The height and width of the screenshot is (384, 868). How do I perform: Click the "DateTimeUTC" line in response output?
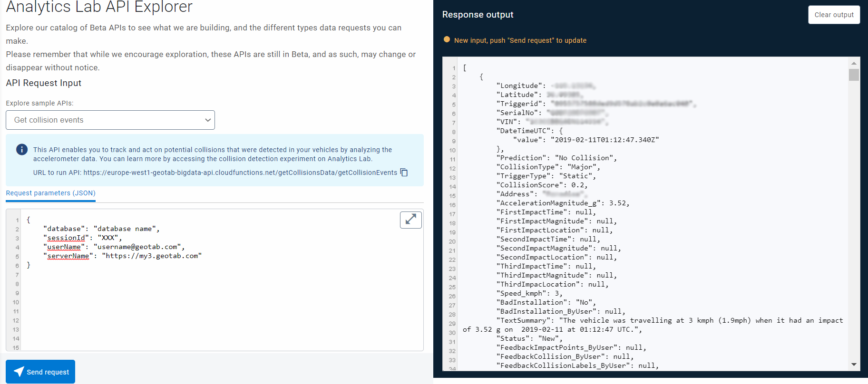(x=529, y=131)
